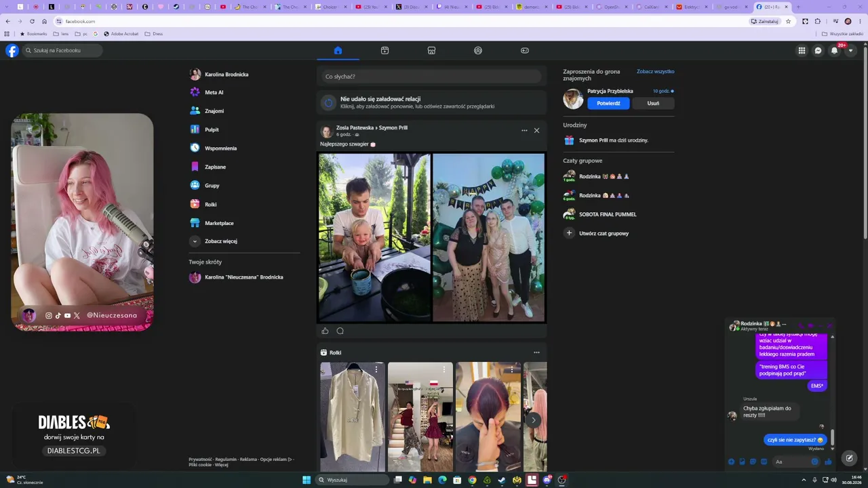Pick an emoji in the chat input
Image resolution: width=868 pixels, height=488 pixels.
pos(815,462)
